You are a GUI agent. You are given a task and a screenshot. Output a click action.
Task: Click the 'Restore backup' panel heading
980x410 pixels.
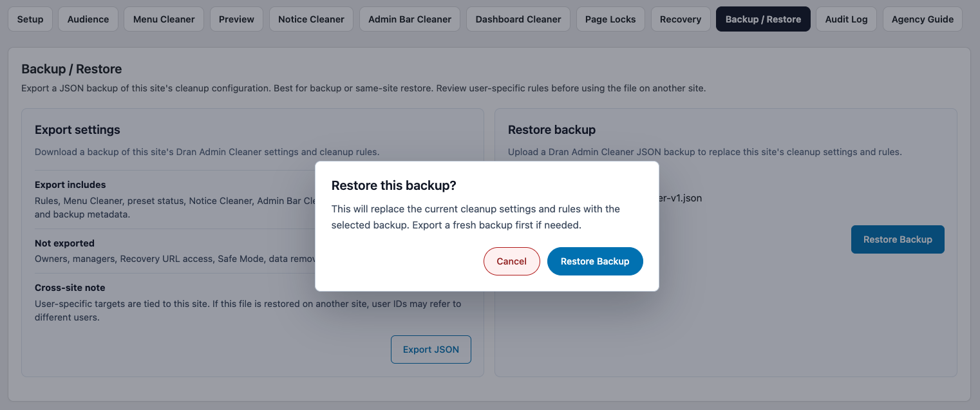click(x=552, y=129)
